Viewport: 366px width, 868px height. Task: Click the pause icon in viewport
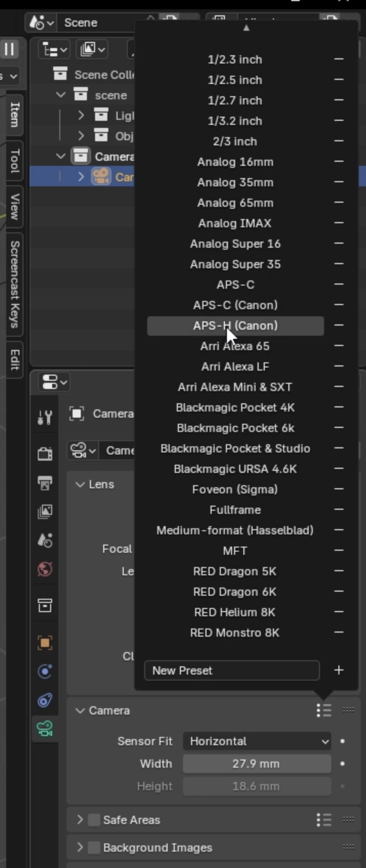point(9,49)
